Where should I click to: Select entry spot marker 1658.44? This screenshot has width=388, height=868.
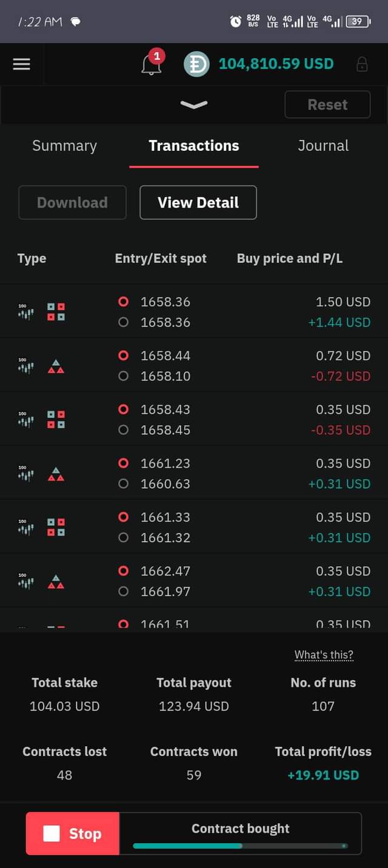pyautogui.click(x=124, y=356)
